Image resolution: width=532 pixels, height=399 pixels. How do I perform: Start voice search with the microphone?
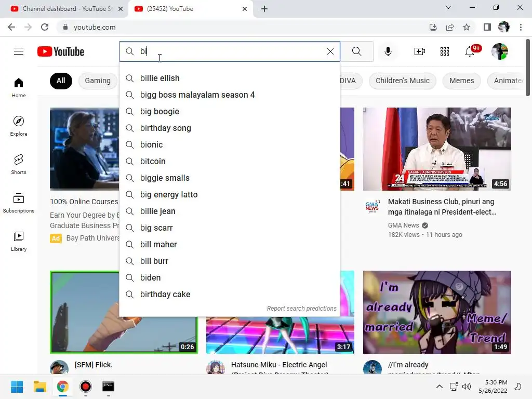point(388,51)
